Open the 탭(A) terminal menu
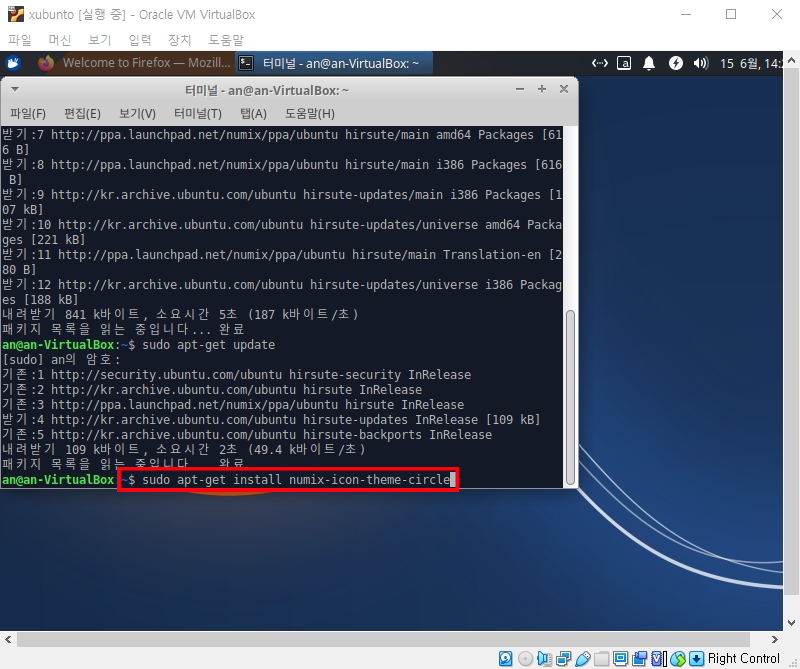800x669 pixels. [x=254, y=113]
